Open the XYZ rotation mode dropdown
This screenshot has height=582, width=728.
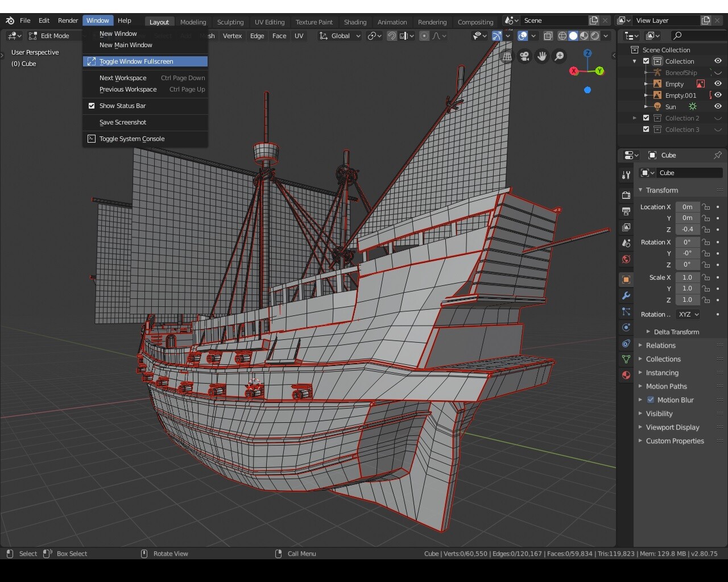pos(688,314)
